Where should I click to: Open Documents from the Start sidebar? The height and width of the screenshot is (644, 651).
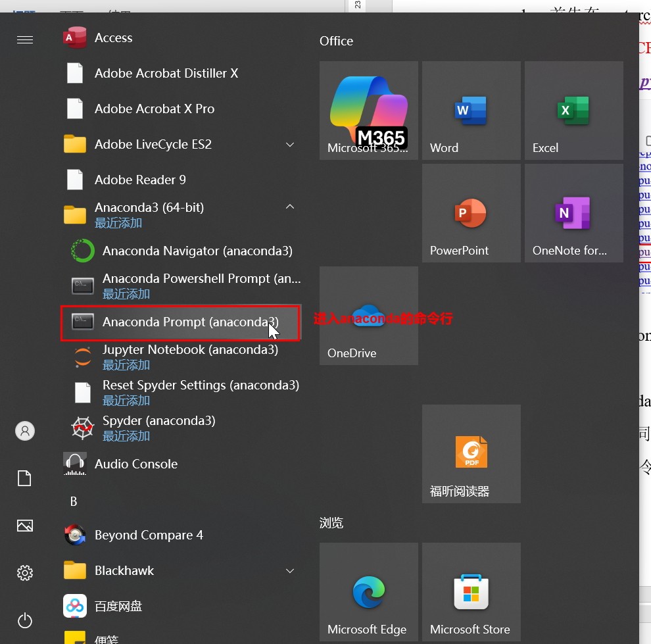coord(24,478)
